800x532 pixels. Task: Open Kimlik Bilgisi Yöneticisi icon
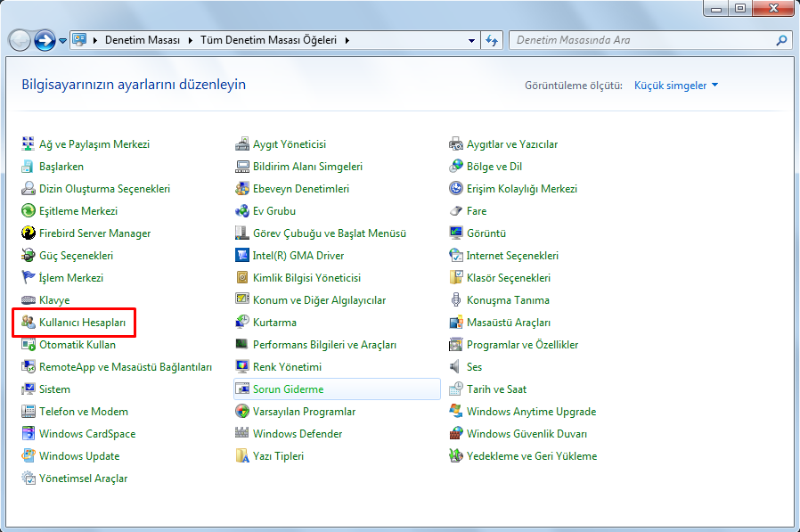241,278
